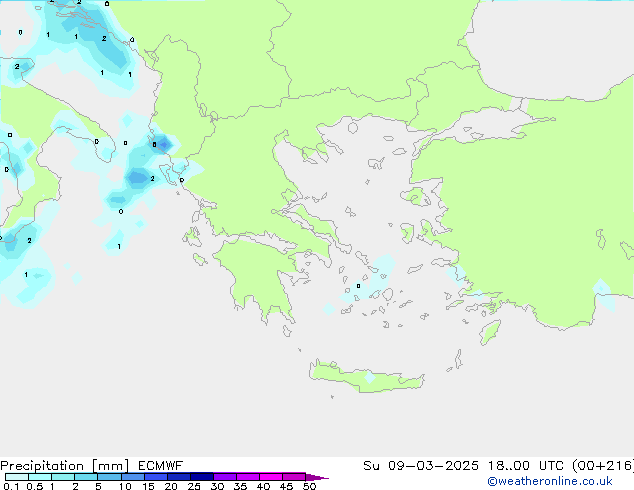Choose the magenta swatch between 40 and 45
Viewport: 634px width, 490px height.
tap(271, 477)
